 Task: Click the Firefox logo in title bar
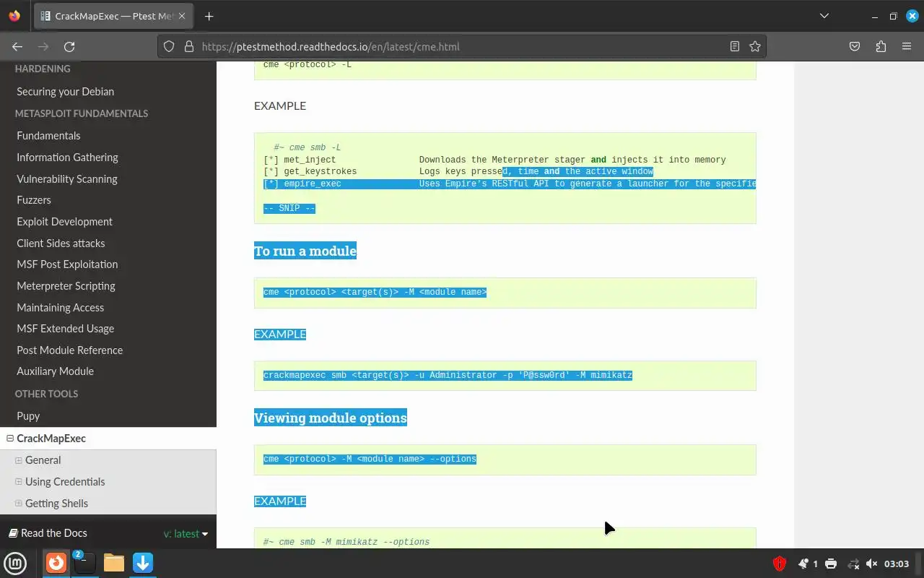coord(14,16)
